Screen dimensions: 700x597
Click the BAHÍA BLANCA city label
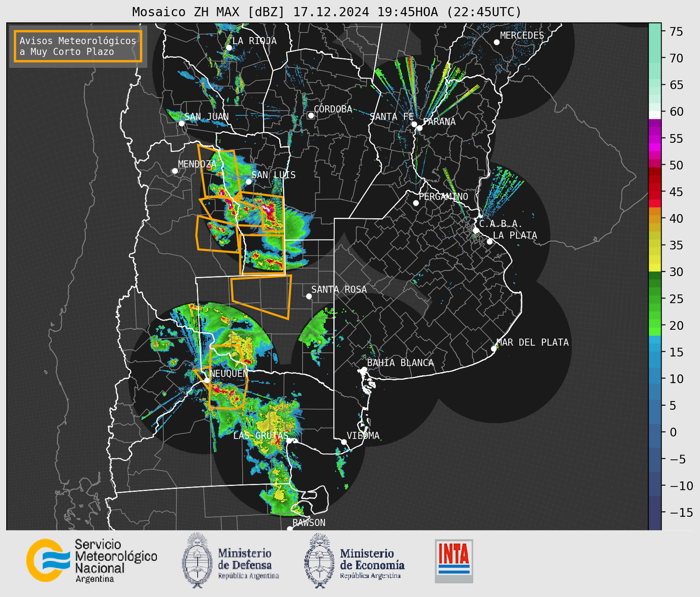tap(400, 363)
